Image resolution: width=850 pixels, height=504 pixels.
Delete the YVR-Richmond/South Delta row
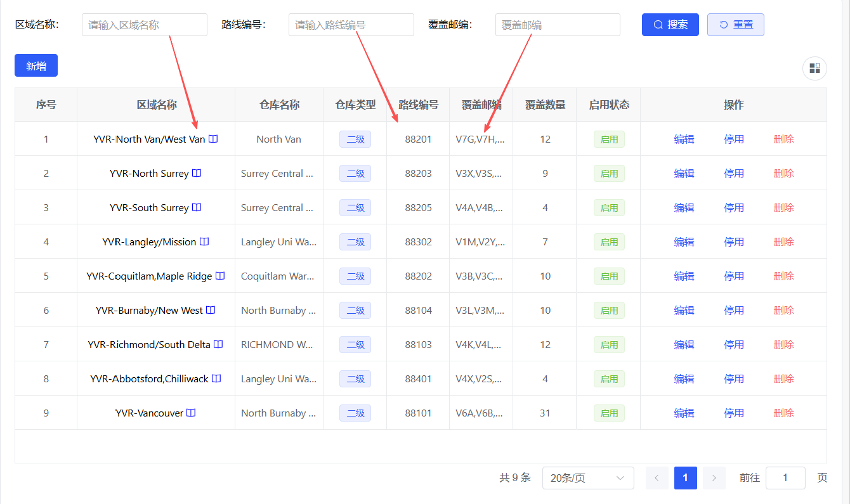(784, 344)
